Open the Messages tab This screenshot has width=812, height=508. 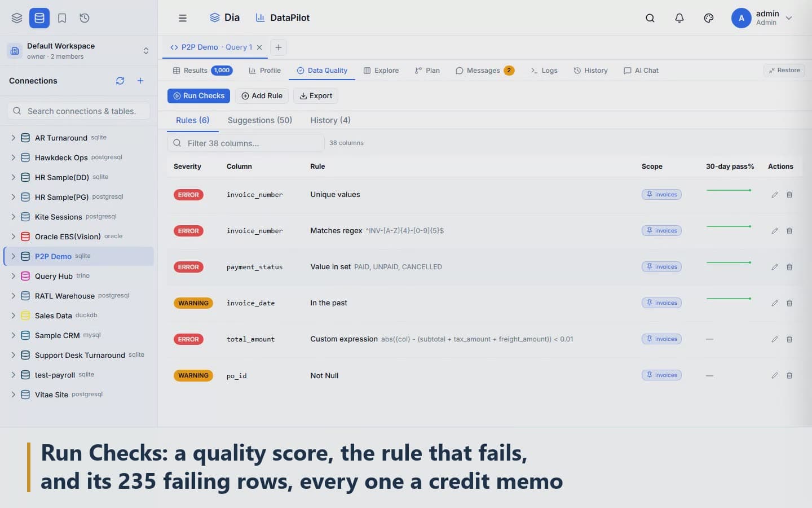[484, 71]
